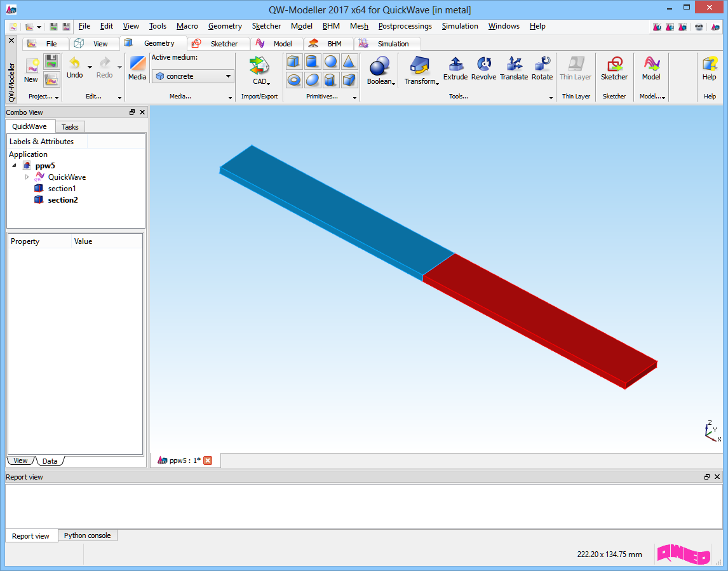Expand the Primitives... group arrow

tap(354, 97)
